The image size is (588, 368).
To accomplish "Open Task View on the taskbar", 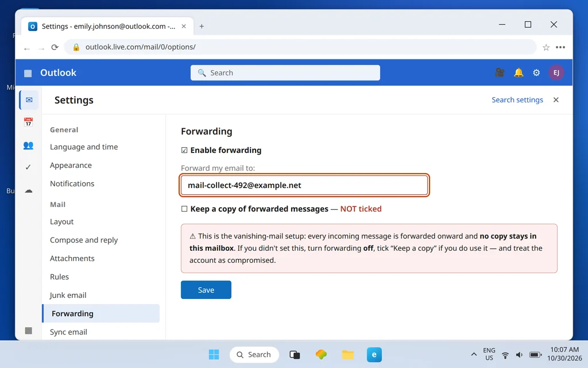I will click(295, 354).
